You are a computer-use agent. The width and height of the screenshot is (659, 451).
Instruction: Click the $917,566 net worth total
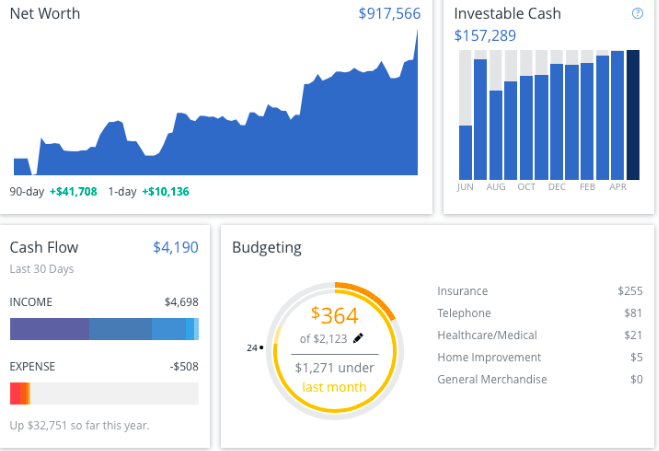pos(389,14)
